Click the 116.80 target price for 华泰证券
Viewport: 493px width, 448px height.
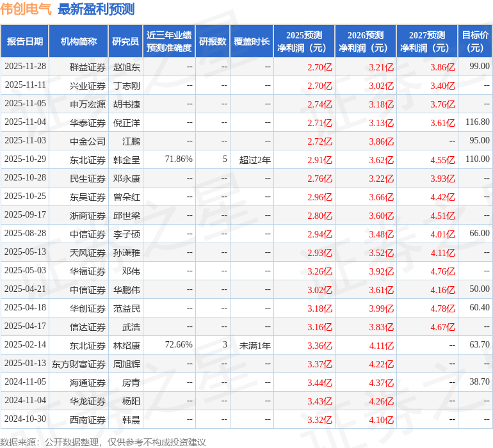477,122
